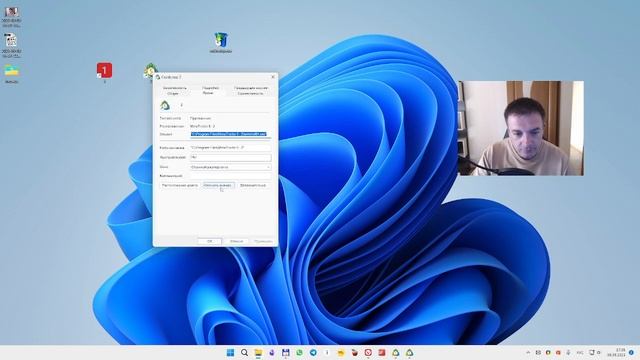Click the red '1' desktop shortcut icon
This screenshot has height=360, width=640.
104,71
